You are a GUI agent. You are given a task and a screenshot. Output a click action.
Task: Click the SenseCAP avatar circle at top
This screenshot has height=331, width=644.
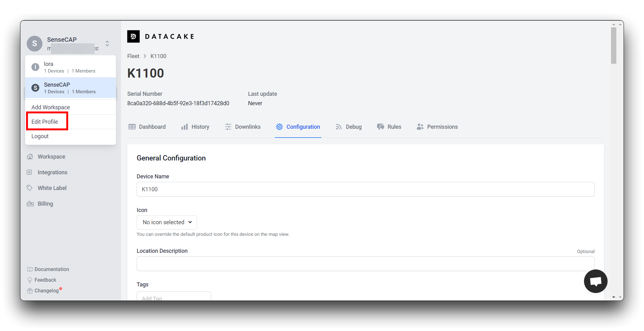[x=35, y=44]
